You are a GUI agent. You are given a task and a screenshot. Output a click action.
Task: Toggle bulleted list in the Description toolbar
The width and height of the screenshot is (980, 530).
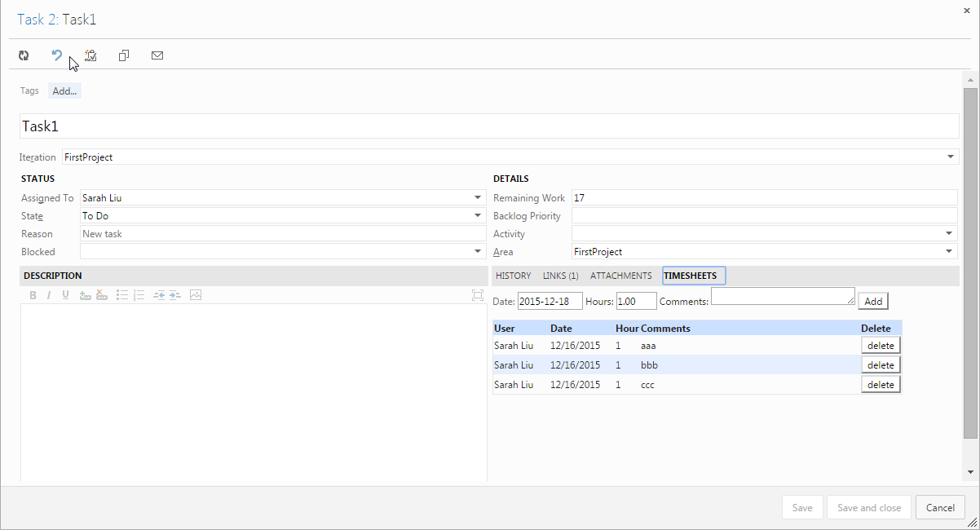tap(122, 294)
